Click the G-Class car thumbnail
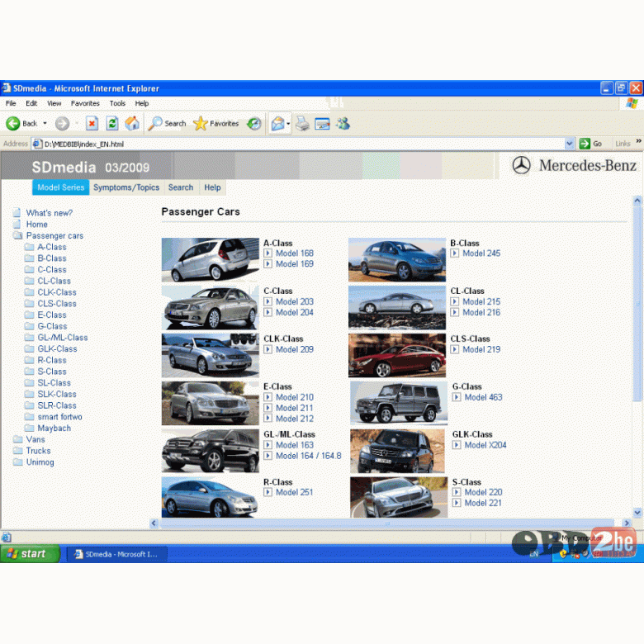This screenshot has width=644, height=644. pyautogui.click(x=399, y=403)
